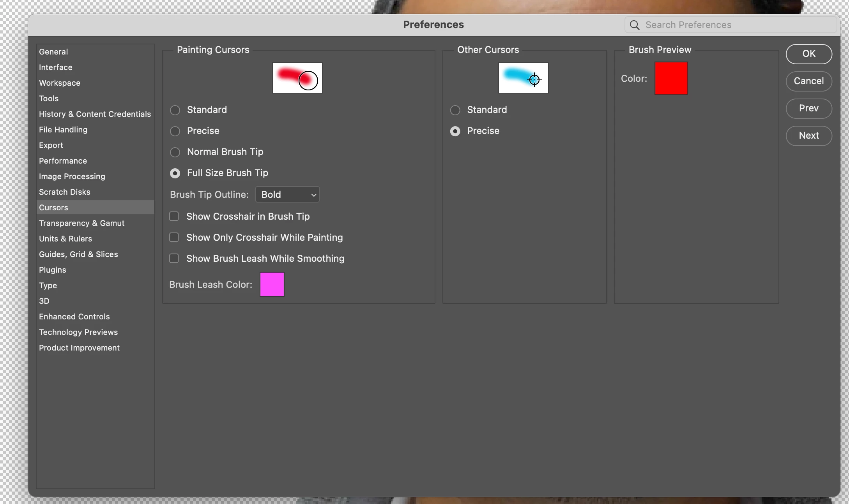Click the Cancel button
Image resolution: width=849 pixels, height=504 pixels.
[x=808, y=81]
